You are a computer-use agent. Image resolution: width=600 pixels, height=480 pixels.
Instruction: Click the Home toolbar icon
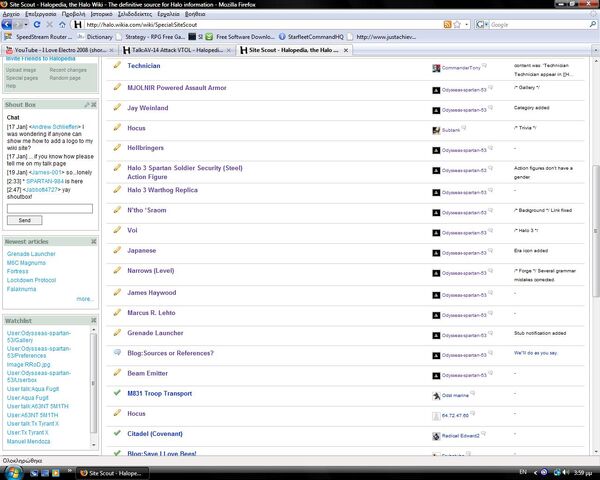tap(62, 24)
